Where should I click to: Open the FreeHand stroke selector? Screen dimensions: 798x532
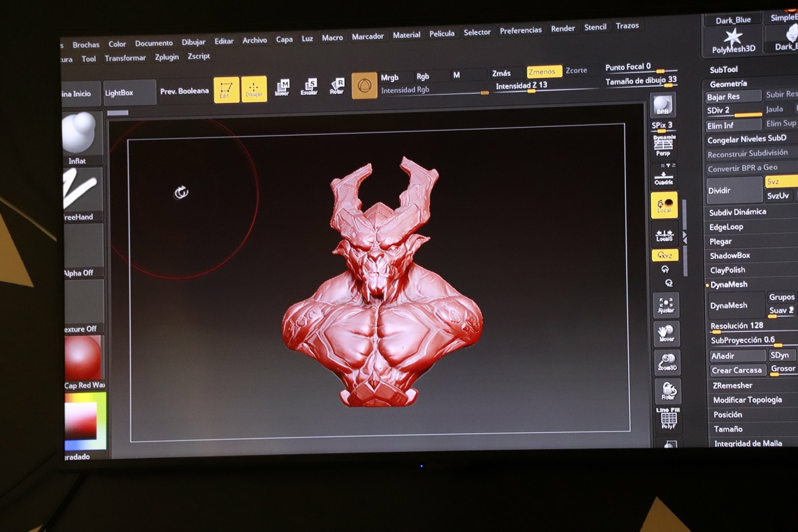[x=83, y=194]
